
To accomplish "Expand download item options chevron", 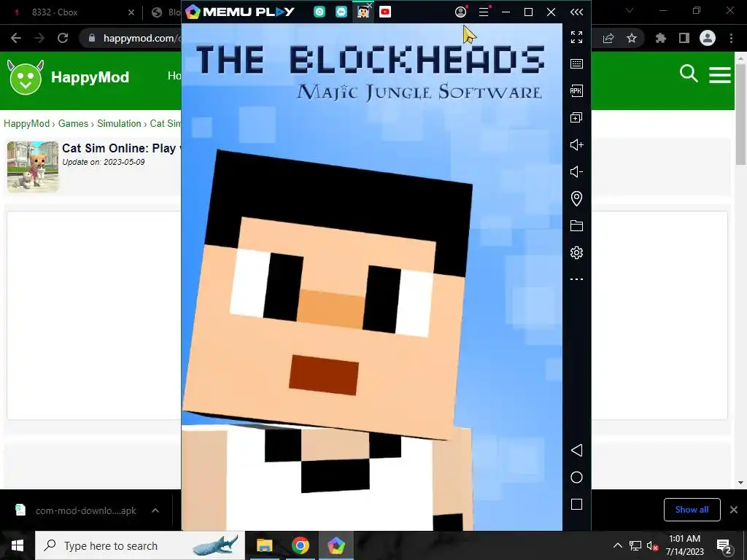I will tap(155, 510).
